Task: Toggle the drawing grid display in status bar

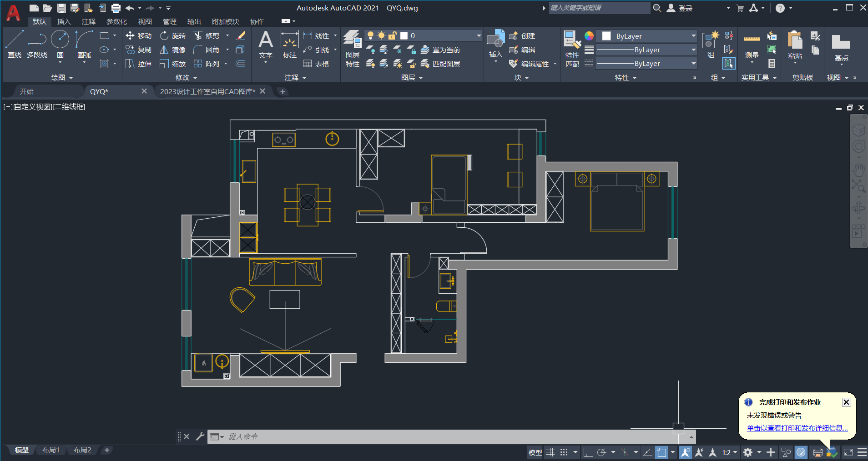Action: 550,452
